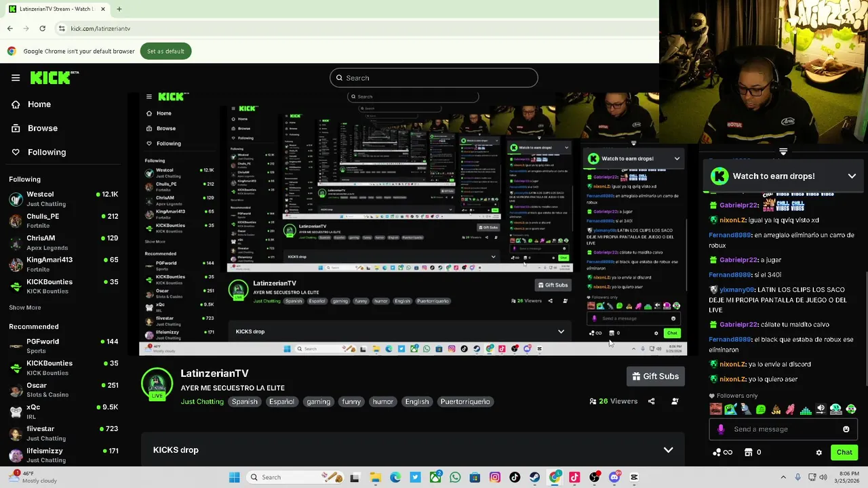
Task: Click the green Chat send button
Action: [x=844, y=452]
